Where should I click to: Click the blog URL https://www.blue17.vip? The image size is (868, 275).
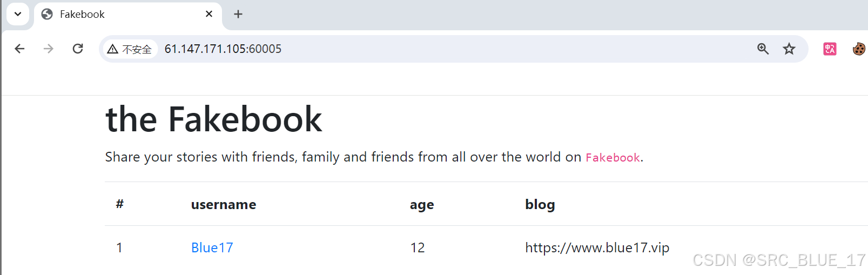coord(597,247)
